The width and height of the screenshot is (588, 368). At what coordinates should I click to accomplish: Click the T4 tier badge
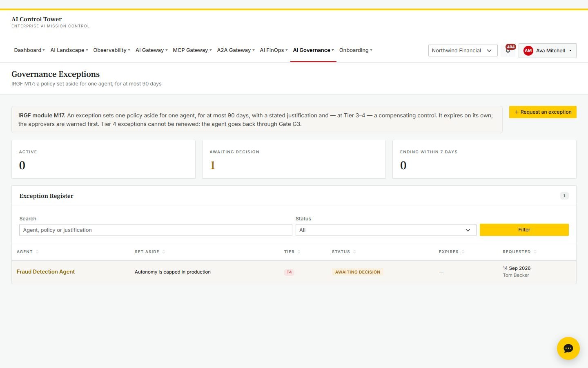coord(289,272)
